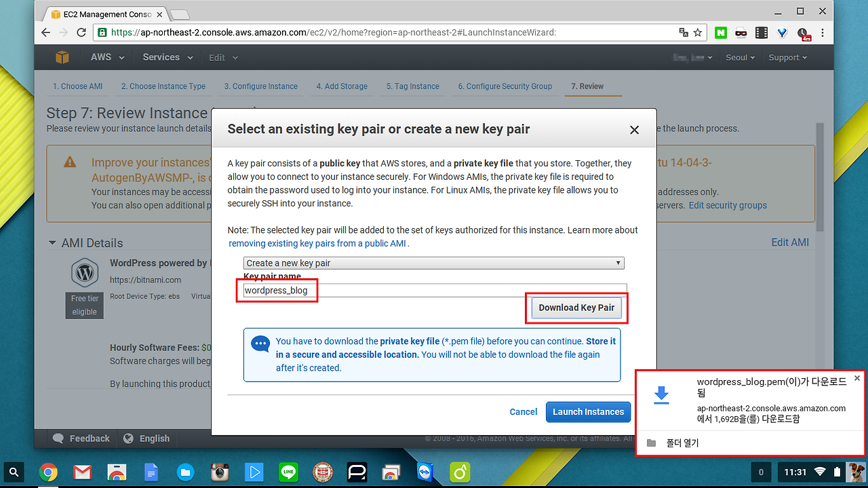Click the Edit AMI link
This screenshot has width=868, height=488.
[790, 242]
